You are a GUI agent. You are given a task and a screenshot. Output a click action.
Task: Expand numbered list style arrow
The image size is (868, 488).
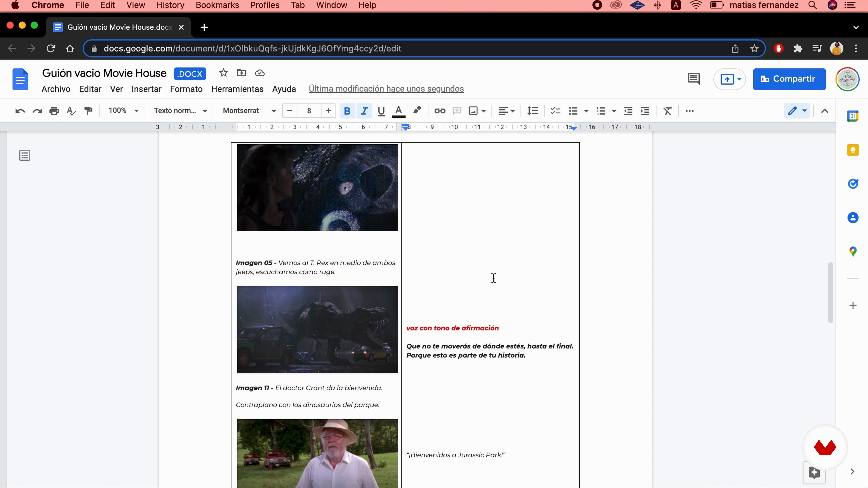[614, 111]
